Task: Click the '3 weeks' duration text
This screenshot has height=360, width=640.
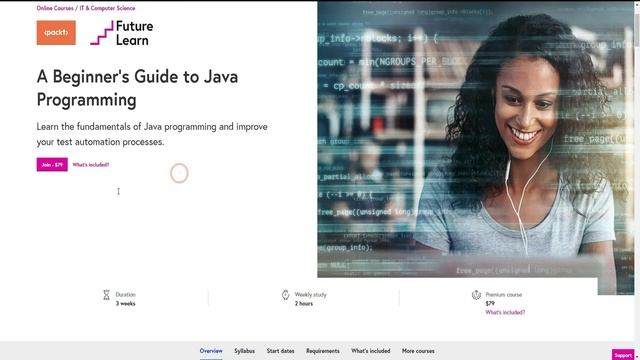Action: tap(125, 304)
